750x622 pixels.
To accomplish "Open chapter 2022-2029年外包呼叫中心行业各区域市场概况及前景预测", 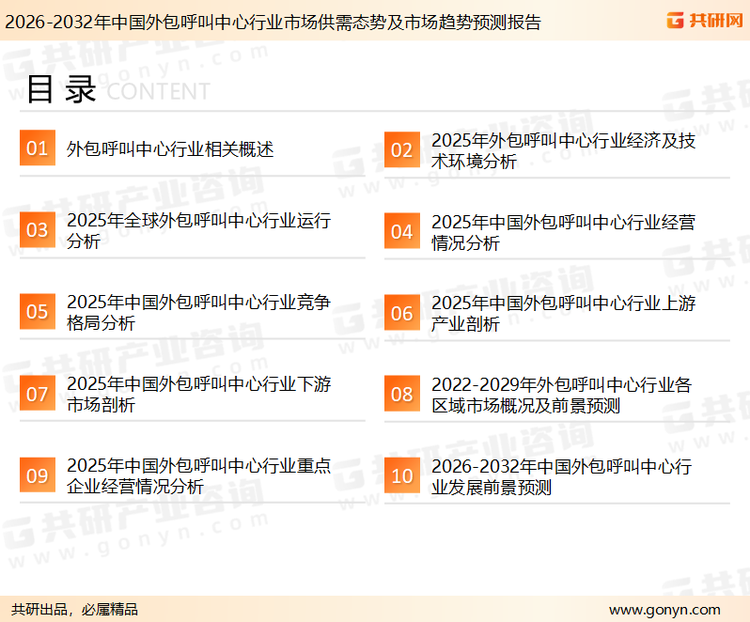I will (x=562, y=395).
